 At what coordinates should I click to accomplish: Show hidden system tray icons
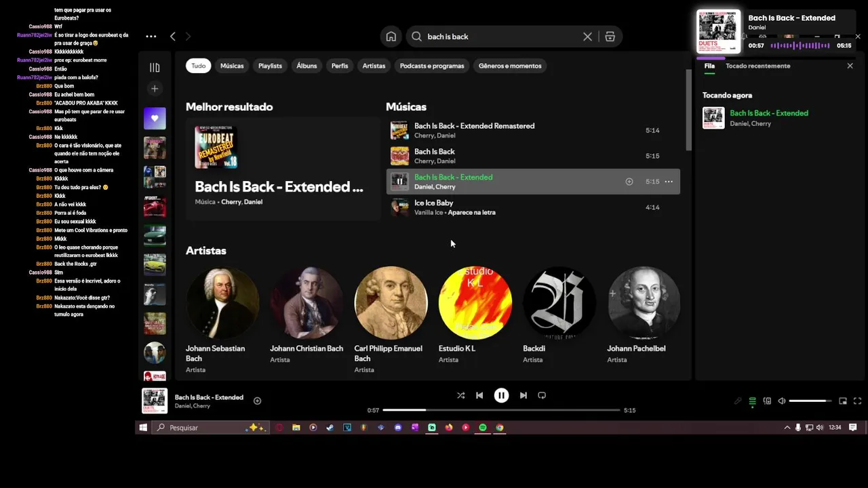tap(787, 428)
